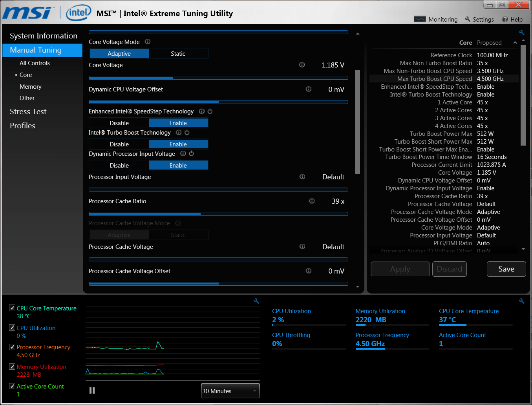Uncheck Processor Frequency graph checkbox
Screen dimensions: 532x405
pos(12,347)
